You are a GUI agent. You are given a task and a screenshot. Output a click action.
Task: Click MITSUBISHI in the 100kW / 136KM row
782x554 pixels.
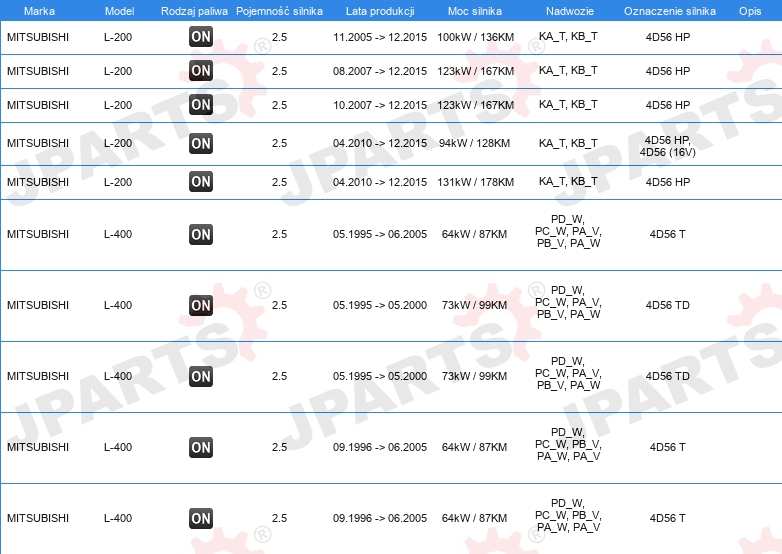coord(38,37)
